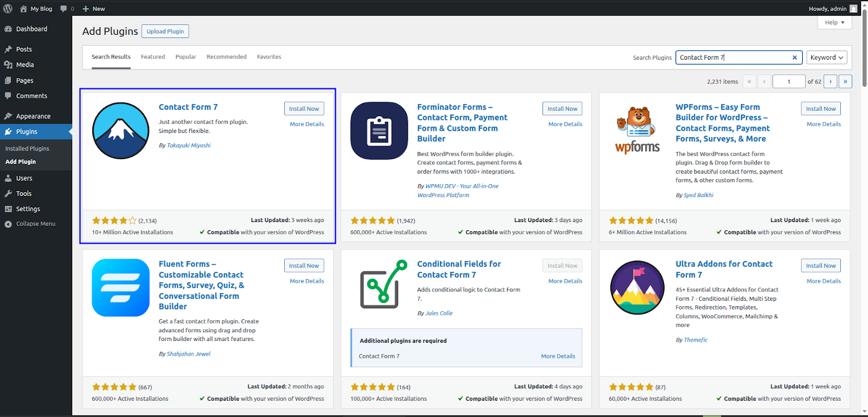
Task: Go to the next page of results
Action: click(830, 81)
